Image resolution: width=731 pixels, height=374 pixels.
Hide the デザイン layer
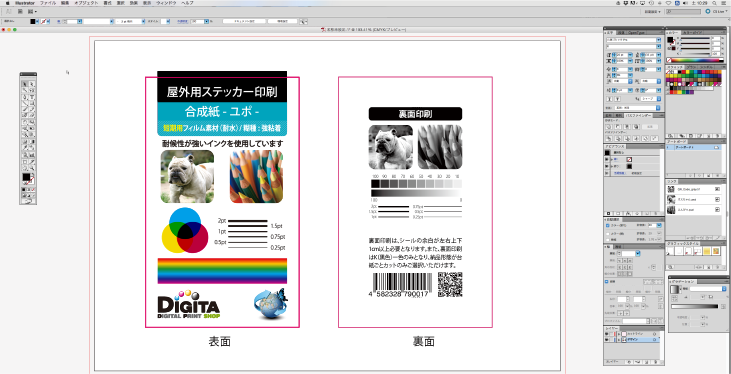tap(607, 339)
